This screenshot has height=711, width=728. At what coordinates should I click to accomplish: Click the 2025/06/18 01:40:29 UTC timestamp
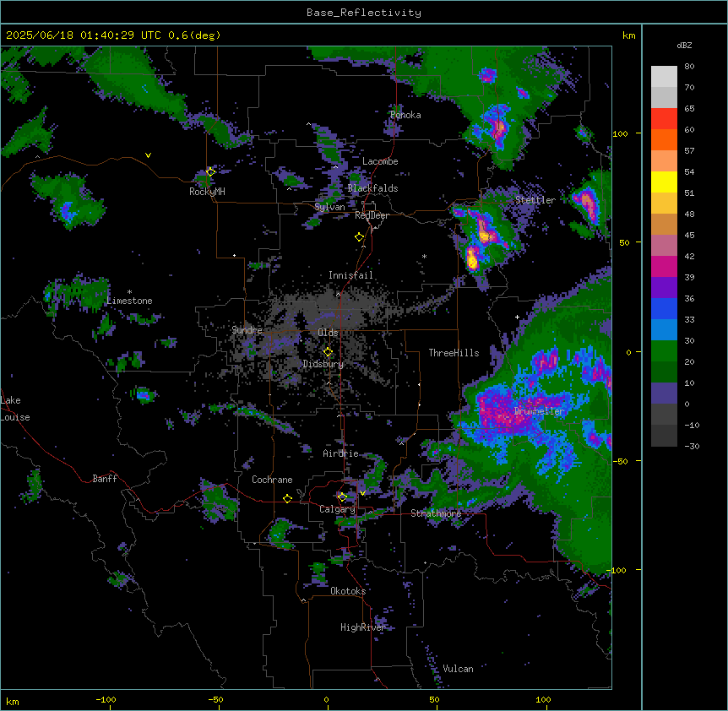(84, 35)
